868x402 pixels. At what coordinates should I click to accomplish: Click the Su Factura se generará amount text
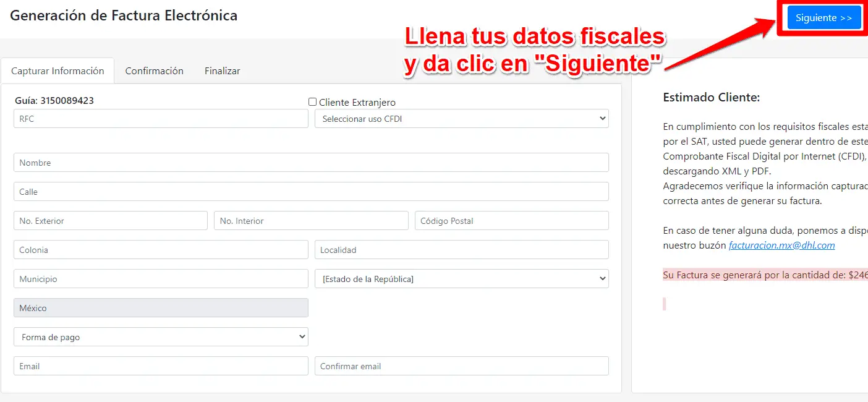point(765,275)
